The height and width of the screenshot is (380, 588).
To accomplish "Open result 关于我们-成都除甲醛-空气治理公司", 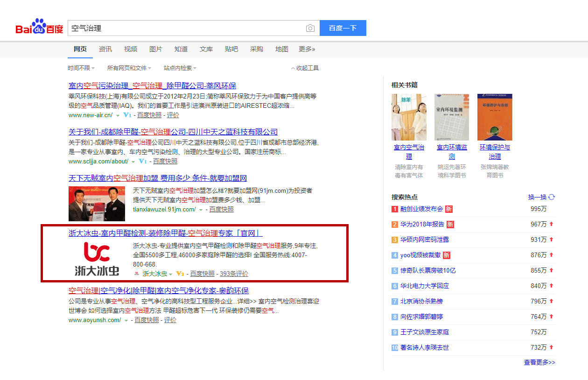I will (x=173, y=132).
